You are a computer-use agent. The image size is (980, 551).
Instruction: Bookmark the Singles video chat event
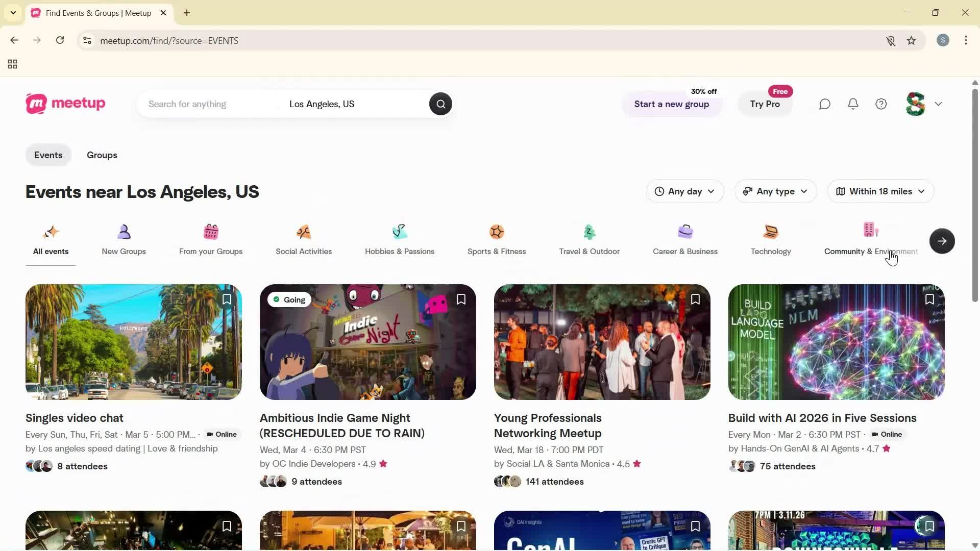click(x=227, y=299)
